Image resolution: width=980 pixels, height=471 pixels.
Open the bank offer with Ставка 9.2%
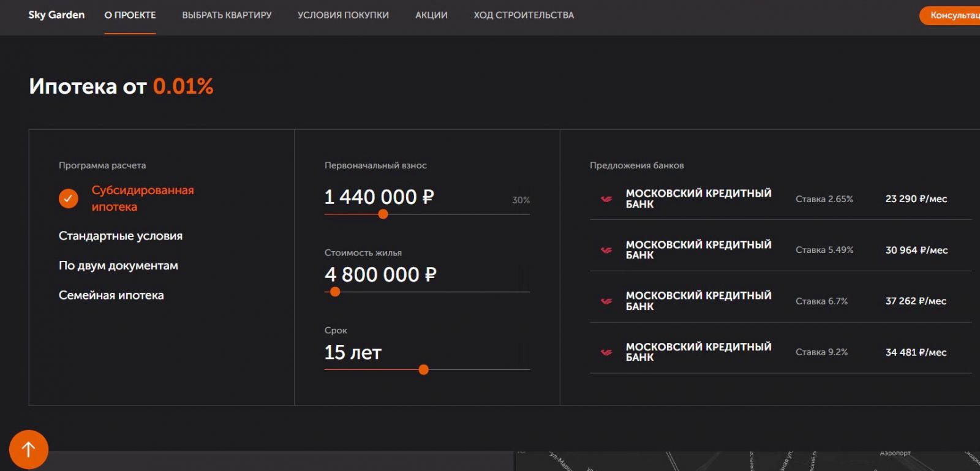781,352
